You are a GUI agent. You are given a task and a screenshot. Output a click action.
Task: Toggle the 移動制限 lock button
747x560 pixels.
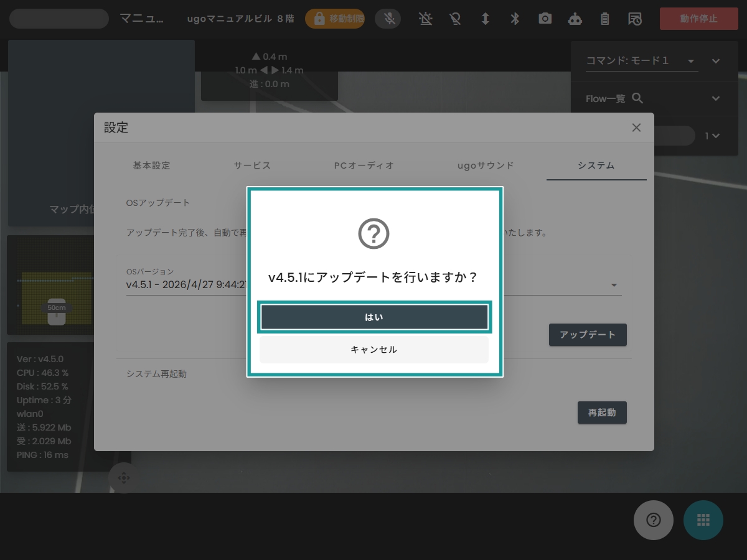click(x=334, y=19)
